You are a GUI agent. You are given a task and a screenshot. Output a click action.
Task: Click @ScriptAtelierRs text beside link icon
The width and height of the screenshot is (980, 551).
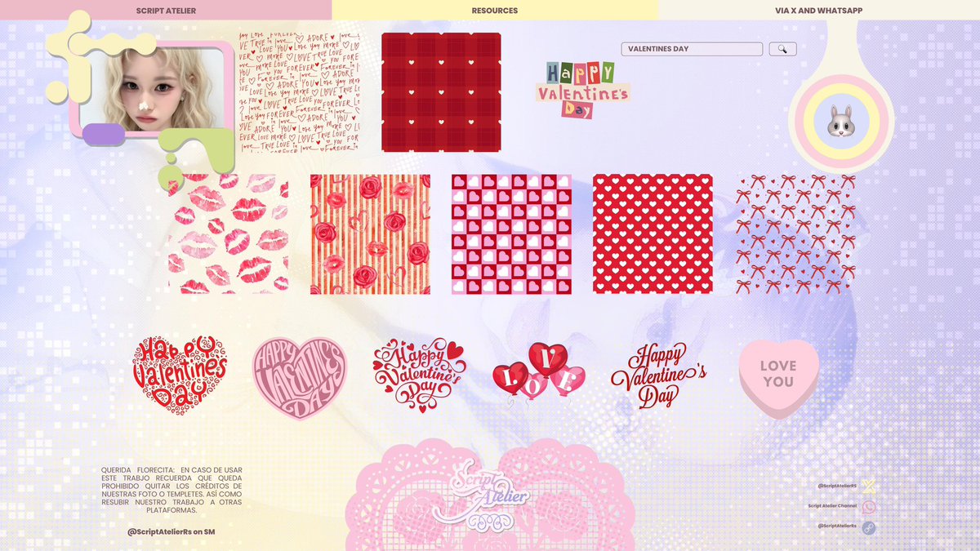[x=837, y=526]
